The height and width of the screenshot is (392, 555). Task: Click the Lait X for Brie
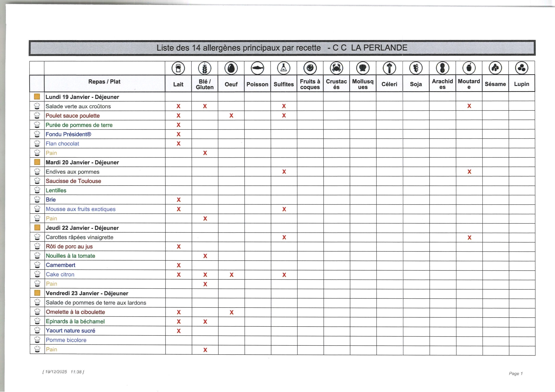pyautogui.click(x=179, y=200)
